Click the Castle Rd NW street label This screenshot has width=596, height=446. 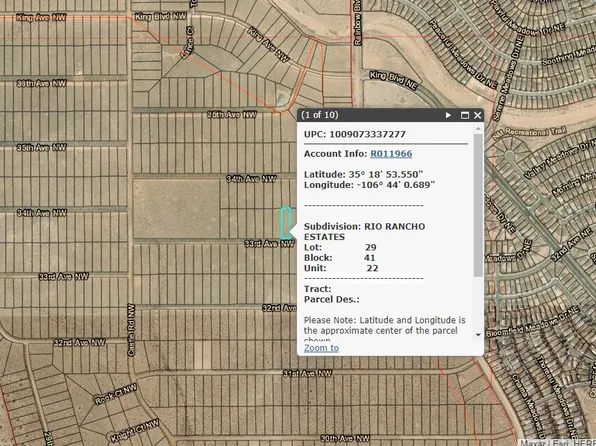131,330
